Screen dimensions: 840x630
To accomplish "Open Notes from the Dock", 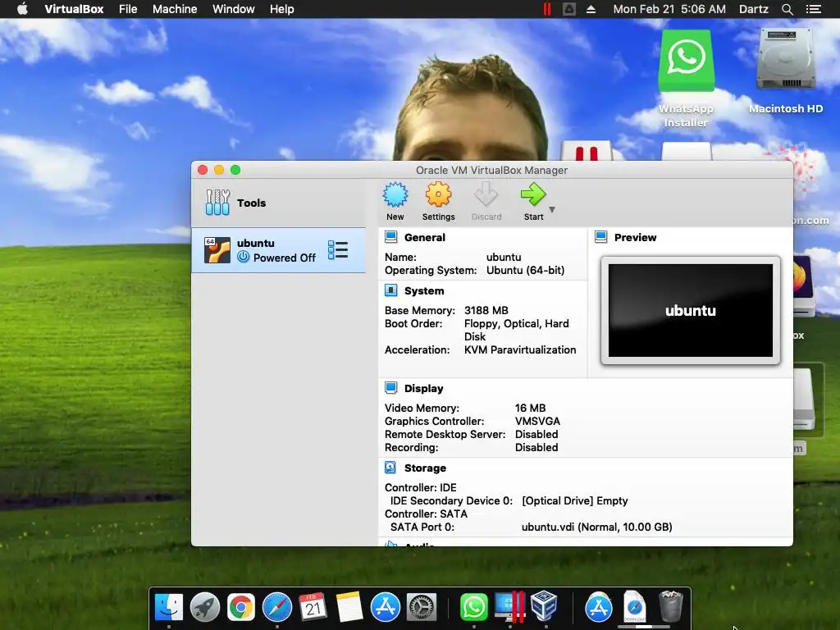I will (349, 607).
